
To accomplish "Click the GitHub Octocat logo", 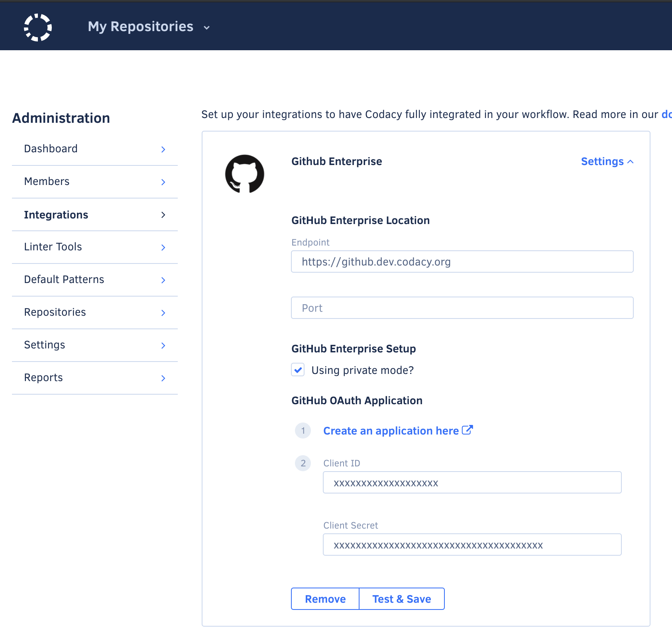I will coord(245,174).
